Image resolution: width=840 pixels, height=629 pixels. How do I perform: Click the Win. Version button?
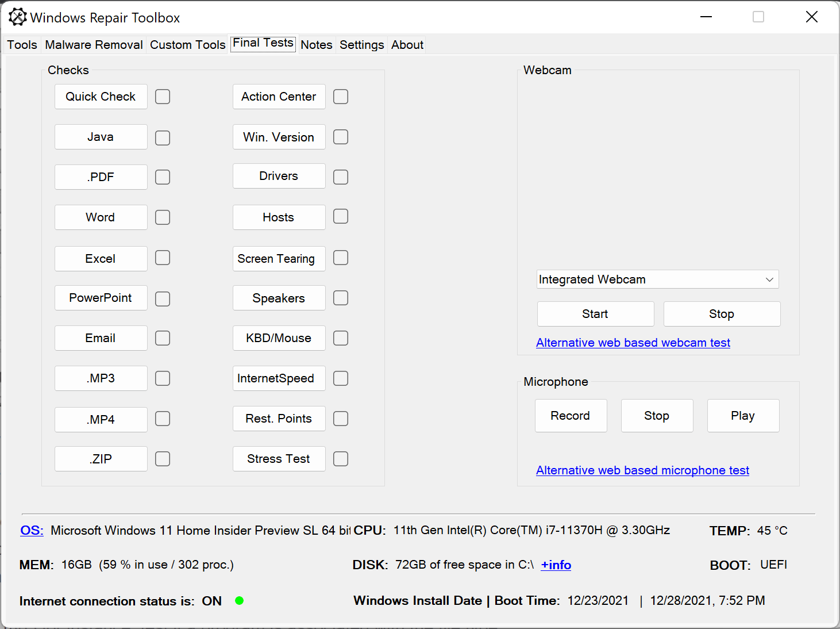pos(279,137)
